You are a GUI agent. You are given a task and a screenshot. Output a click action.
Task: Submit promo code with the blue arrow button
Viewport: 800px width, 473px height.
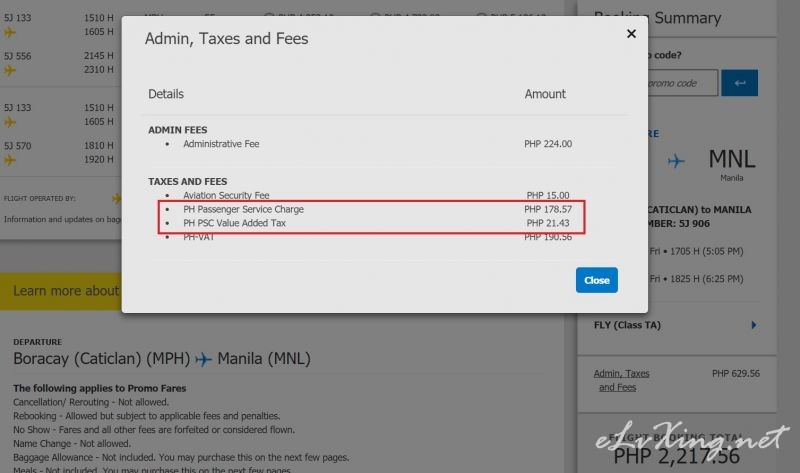[x=739, y=83]
